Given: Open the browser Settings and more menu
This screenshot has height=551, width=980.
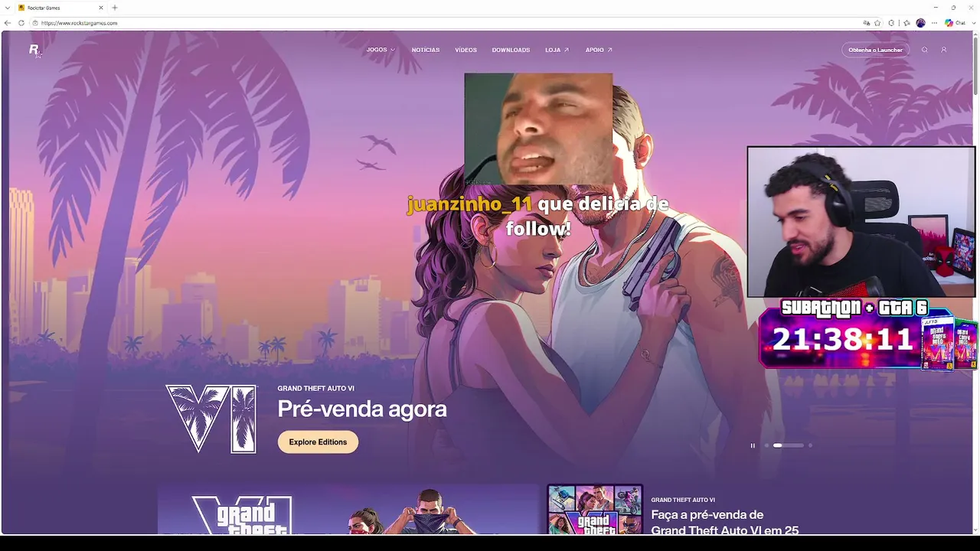Looking at the screenshot, I should (934, 23).
